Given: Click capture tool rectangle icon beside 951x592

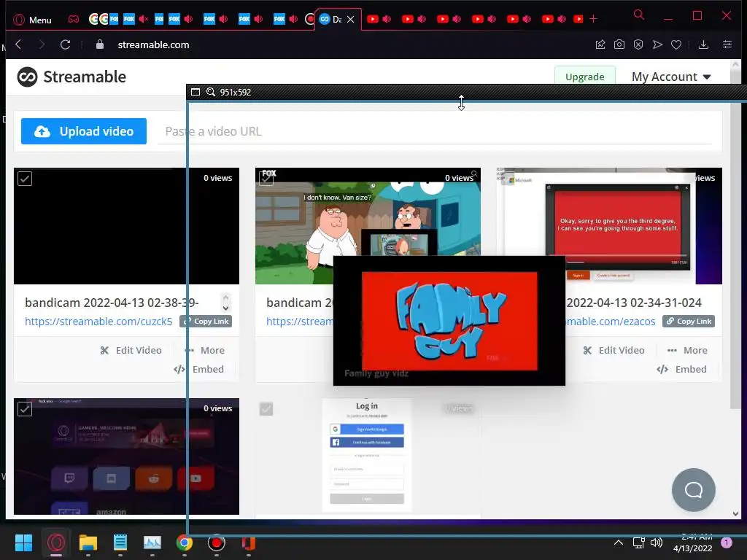Looking at the screenshot, I should [196, 92].
